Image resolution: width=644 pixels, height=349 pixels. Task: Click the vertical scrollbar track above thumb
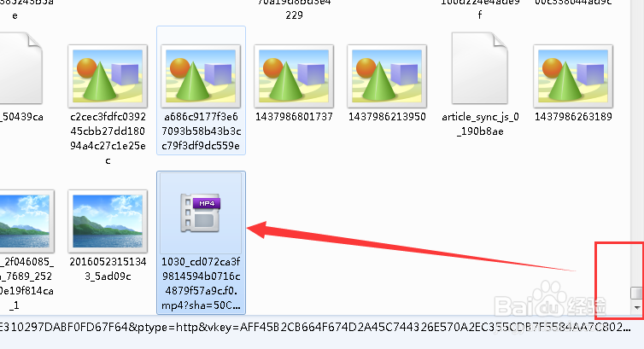pos(637,143)
